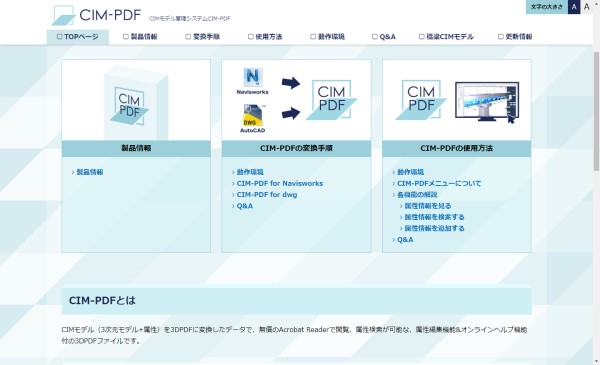Open CIM-PDFメニューについて link
The width and height of the screenshot is (600, 365).
(439, 183)
